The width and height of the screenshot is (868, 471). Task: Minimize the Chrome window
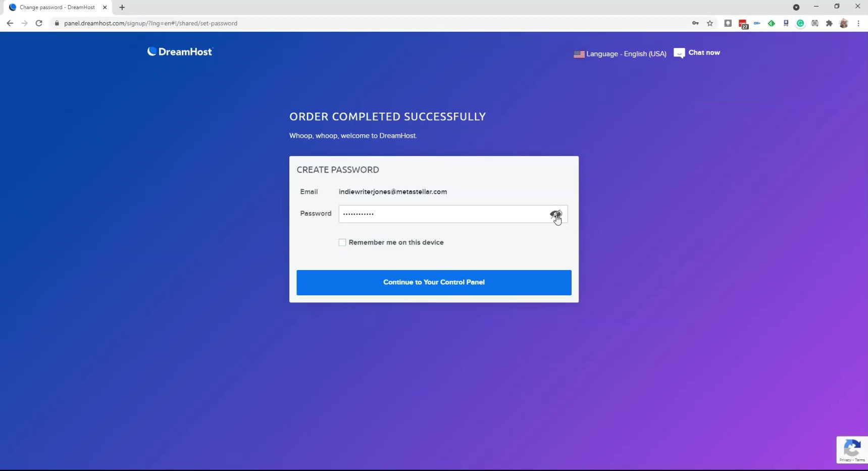pos(816,7)
